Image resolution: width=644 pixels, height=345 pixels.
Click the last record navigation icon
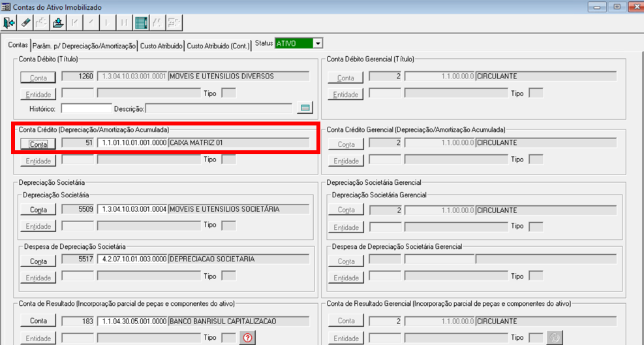click(x=124, y=23)
